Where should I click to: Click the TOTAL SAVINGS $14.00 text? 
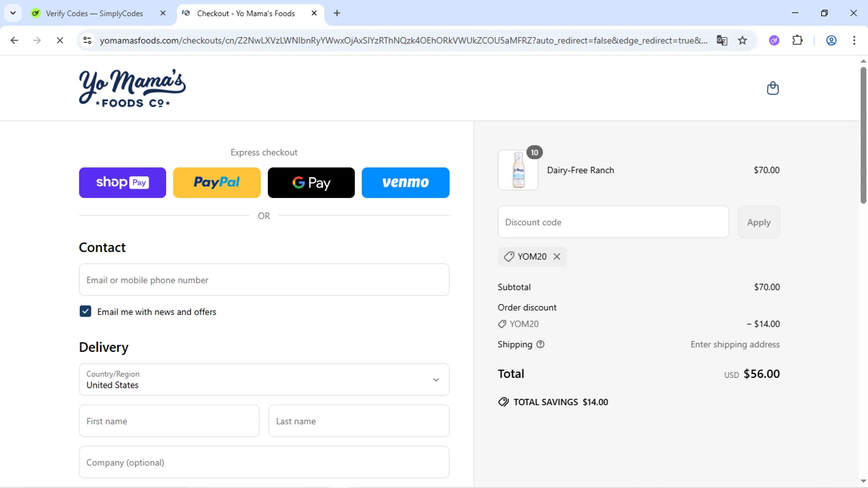click(561, 402)
